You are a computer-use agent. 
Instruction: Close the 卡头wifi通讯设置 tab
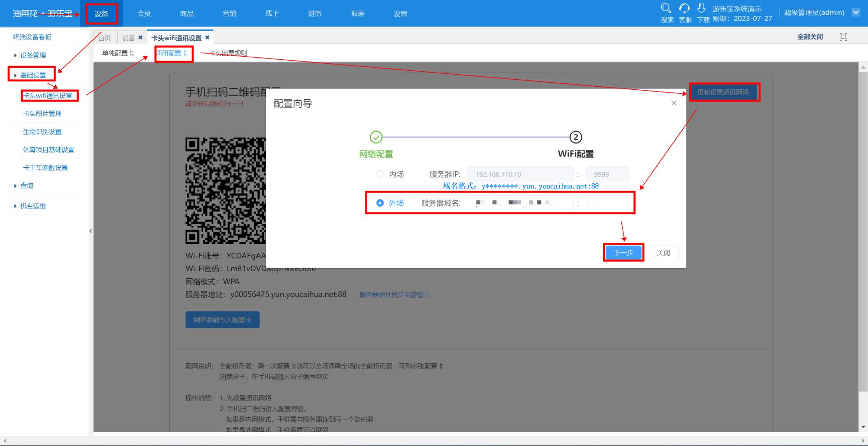coord(207,38)
